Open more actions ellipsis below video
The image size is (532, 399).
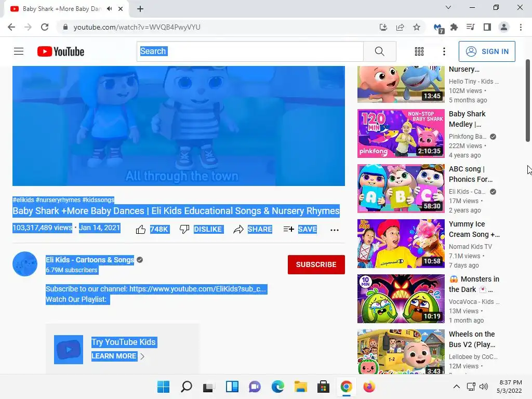click(x=334, y=230)
